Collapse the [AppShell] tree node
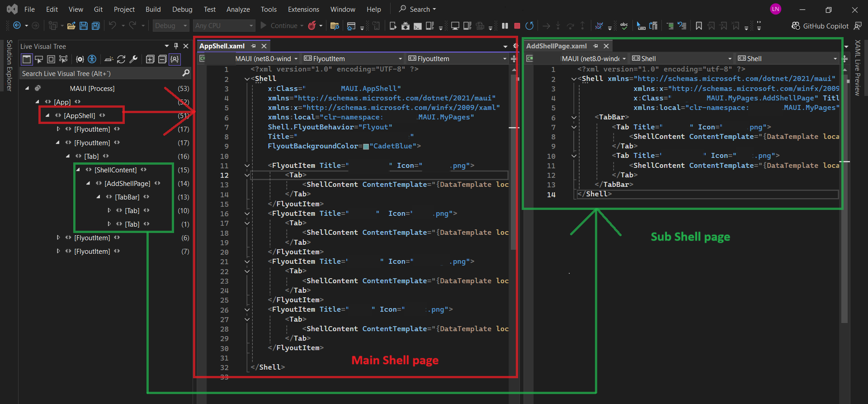This screenshot has width=868, height=404. click(x=47, y=116)
